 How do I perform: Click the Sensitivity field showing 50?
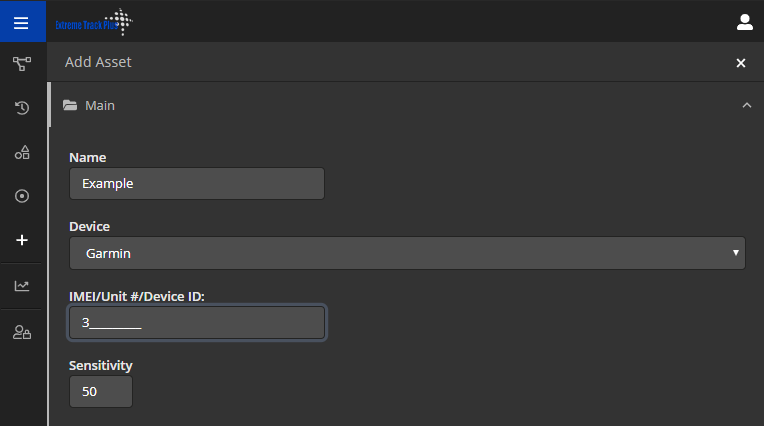101,391
